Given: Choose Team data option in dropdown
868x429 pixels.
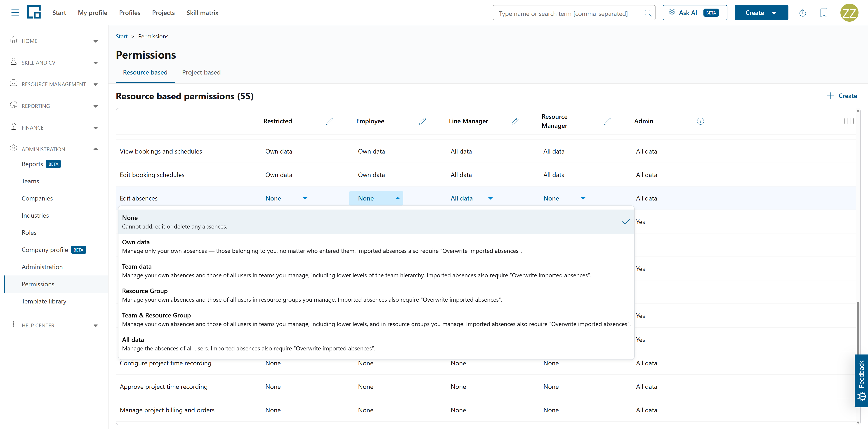Looking at the screenshot, I should [x=376, y=271].
